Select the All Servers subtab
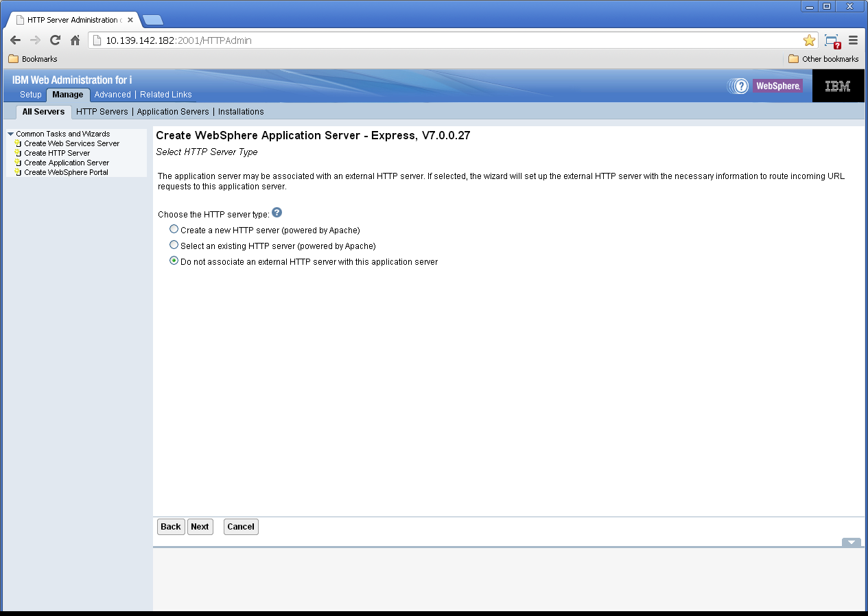The image size is (868, 616). [x=43, y=112]
